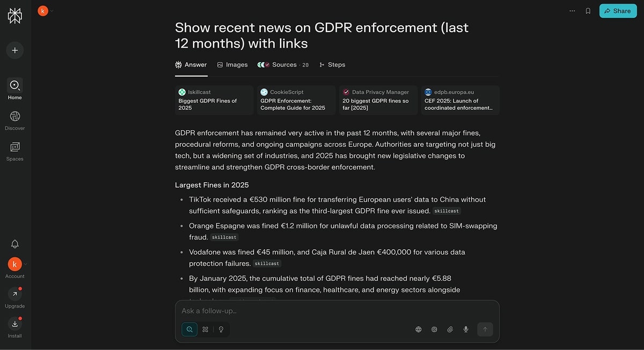This screenshot has height=350, width=644.
Task: Select the Research mode toggle
Action: pos(205,330)
